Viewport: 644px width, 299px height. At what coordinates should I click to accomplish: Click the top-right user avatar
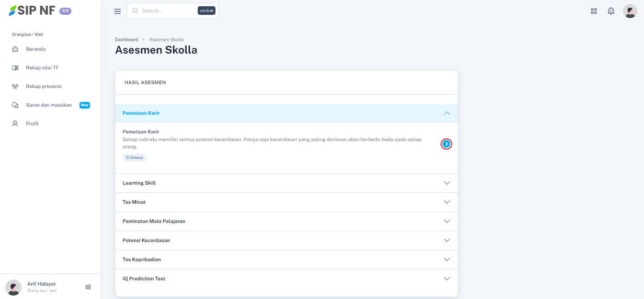630,11
